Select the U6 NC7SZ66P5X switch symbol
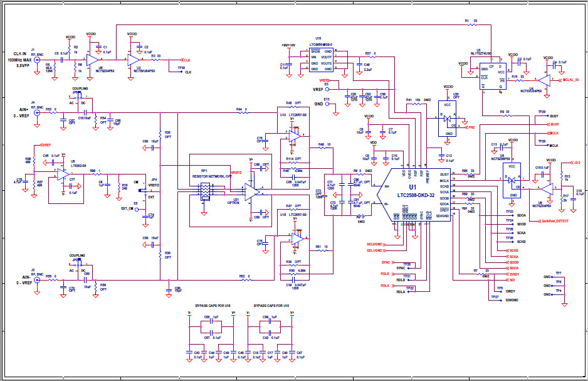588x381 pixels. (x=512, y=180)
